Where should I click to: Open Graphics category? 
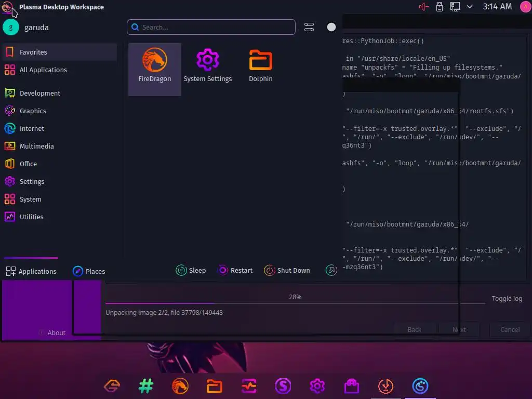(59, 111)
